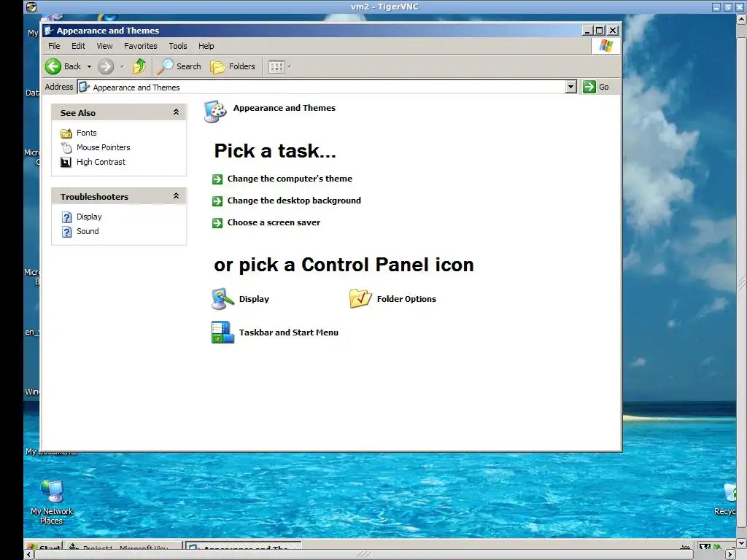Viewport: 747px width, 560px height.
Task: Switch to Project1 Microsoft Visual taskbar button
Action: (124, 546)
